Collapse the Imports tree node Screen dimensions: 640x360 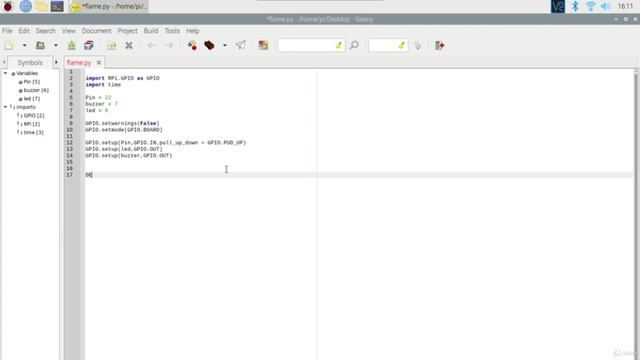(x=5, y=107)
